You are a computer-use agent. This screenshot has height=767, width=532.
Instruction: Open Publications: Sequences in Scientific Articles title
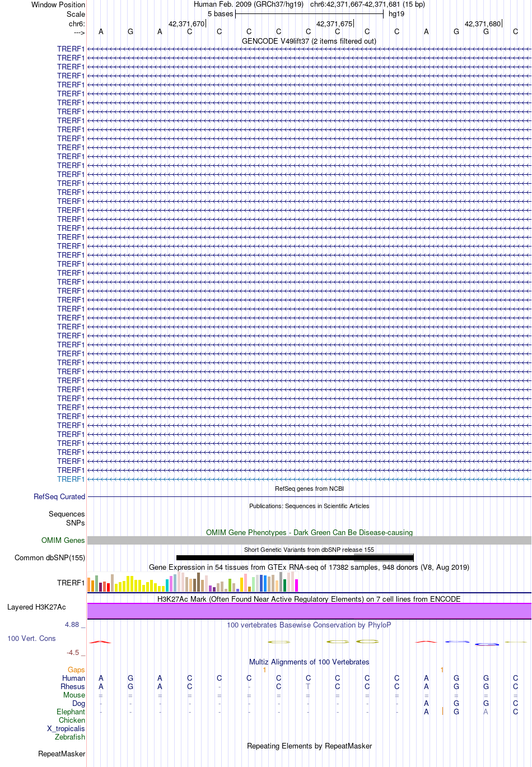point(309,506)
